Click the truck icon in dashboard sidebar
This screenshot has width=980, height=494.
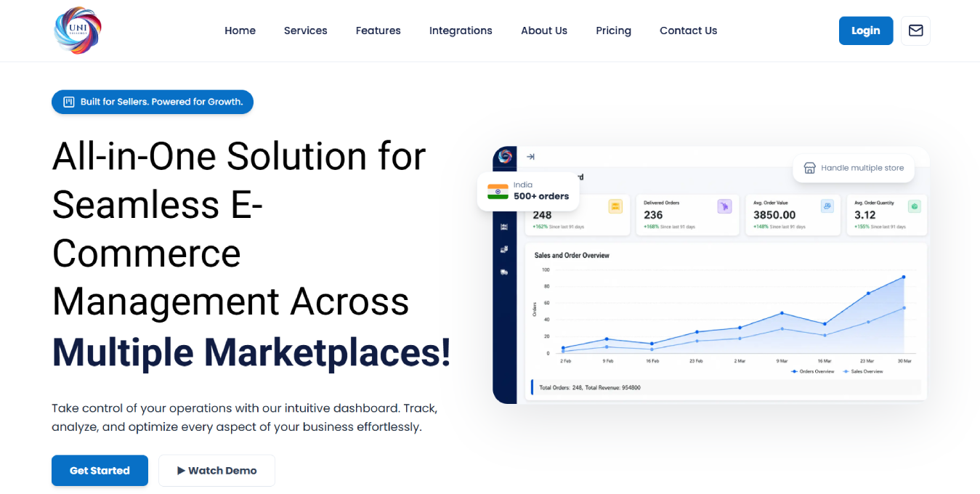pyautogui.click(x=504, y=272)
